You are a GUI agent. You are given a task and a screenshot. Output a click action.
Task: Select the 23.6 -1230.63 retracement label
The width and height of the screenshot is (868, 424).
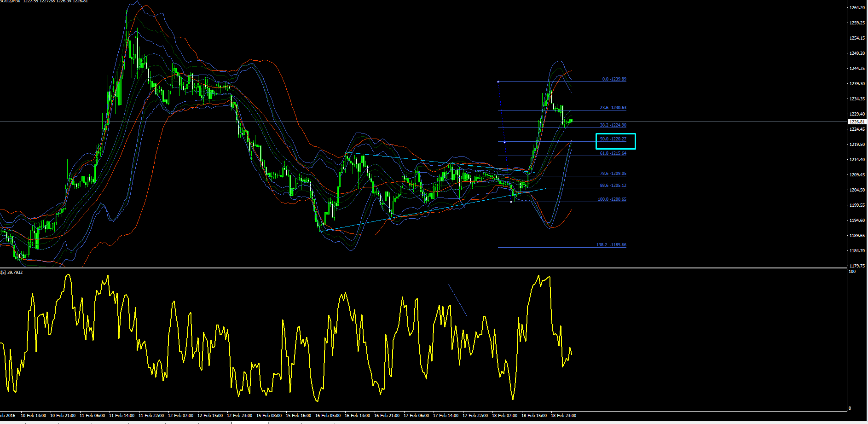pos(613,108)
